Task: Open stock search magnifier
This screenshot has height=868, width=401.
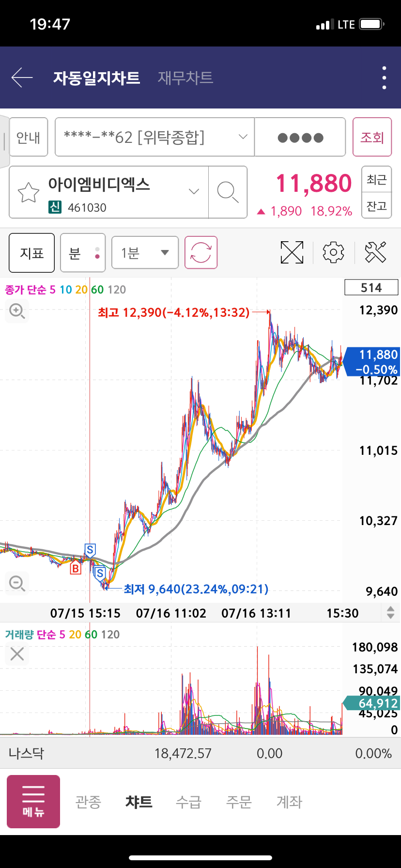Action: pyautogui.click(x=228, y=192)
